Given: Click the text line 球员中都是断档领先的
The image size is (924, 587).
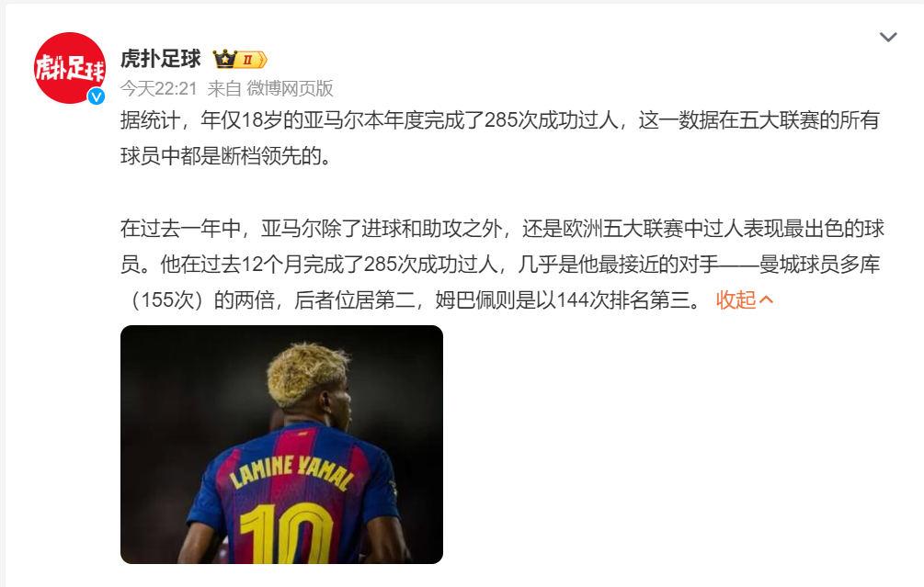Looking at the screenshot, I should [x=227, y=156].
